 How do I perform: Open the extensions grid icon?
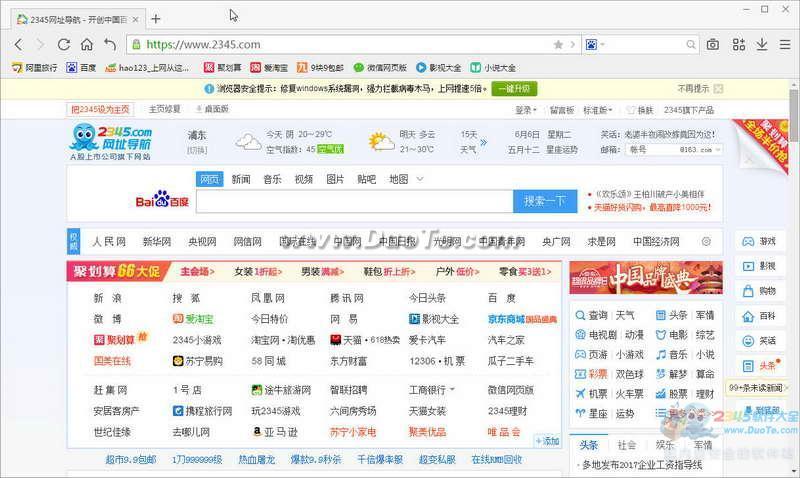point(738,45)
